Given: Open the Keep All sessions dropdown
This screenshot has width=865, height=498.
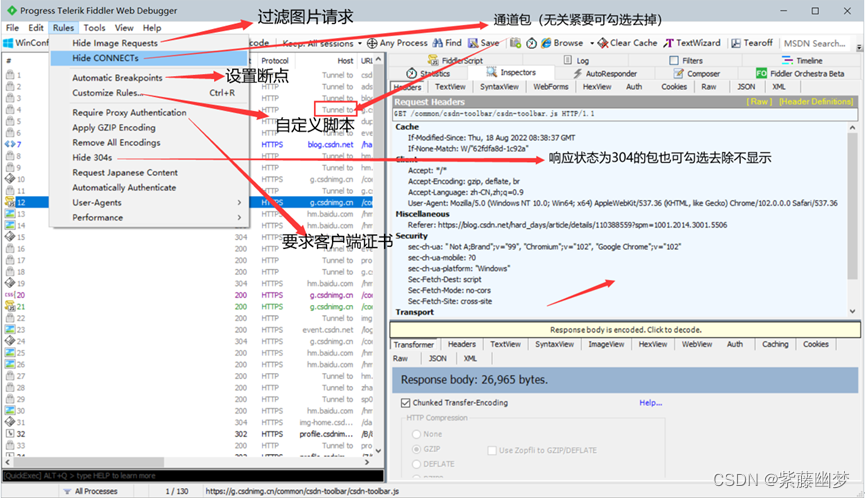Looking at the screenshot, I should pyautogui.click(x=322, y=43).
